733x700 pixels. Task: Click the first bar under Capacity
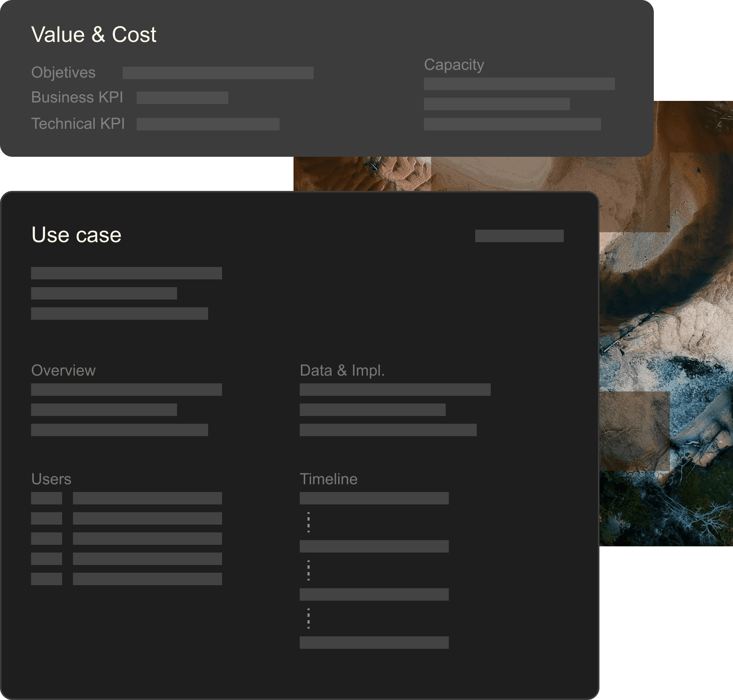pyautogui.click(x=519, y=84)
